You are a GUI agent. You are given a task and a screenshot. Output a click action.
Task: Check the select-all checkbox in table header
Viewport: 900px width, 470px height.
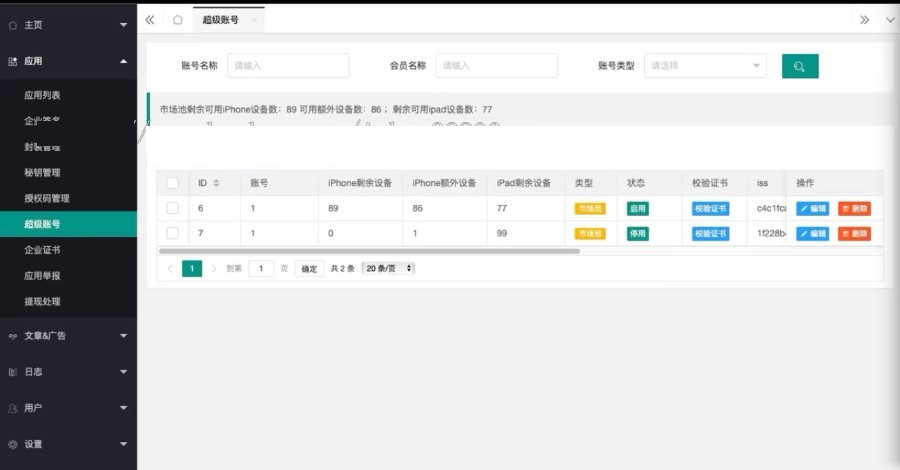coord(172,183)
